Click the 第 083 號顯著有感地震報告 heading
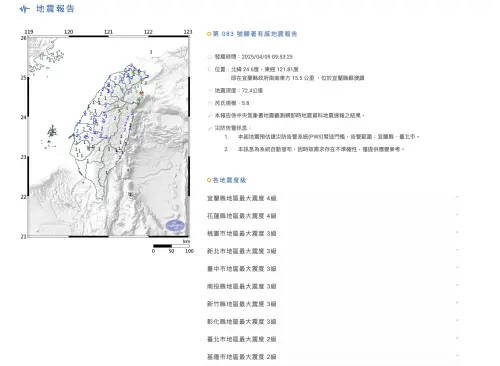This screenshot has width=500, height=366. (x=255, y=34)
